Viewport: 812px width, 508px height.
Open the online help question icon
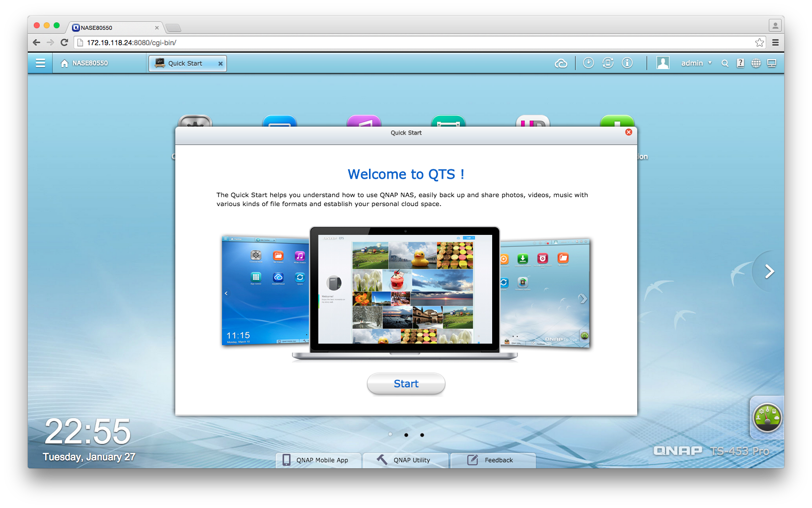(x=740, y=63)
